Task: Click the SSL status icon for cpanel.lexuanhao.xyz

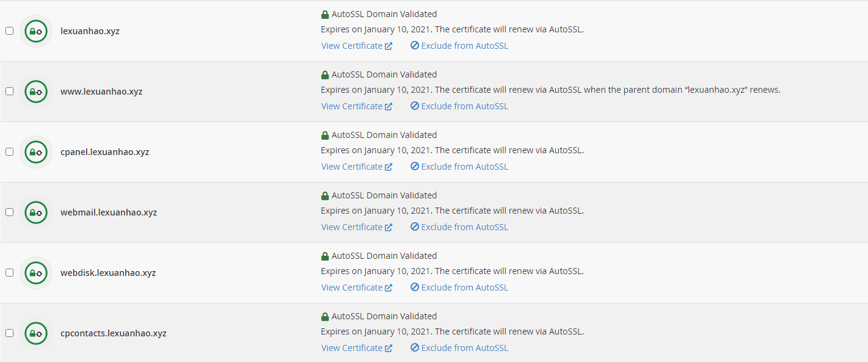Action: tap(36, 152)
